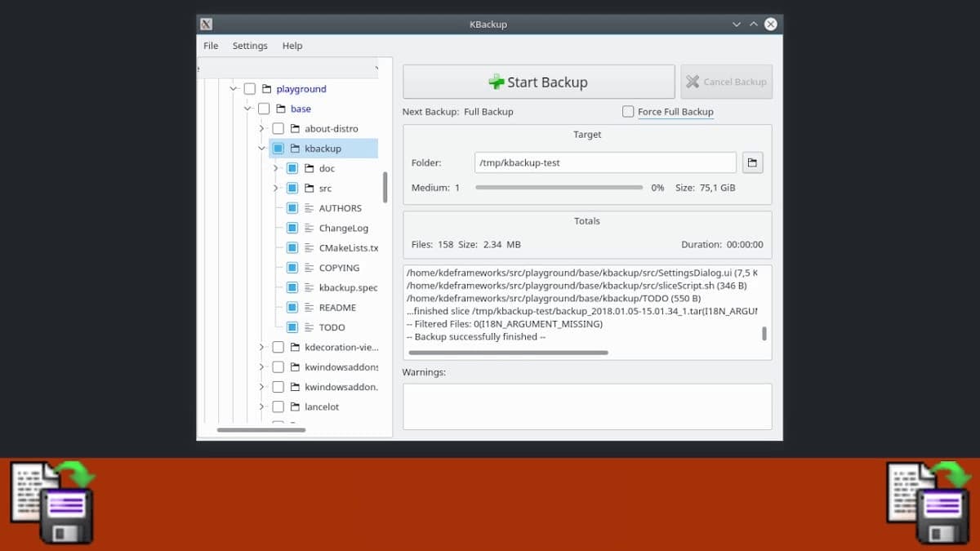Expand the about-distro tree node
The width and height of the screenshot is (980, 551).
click(262, 129)
